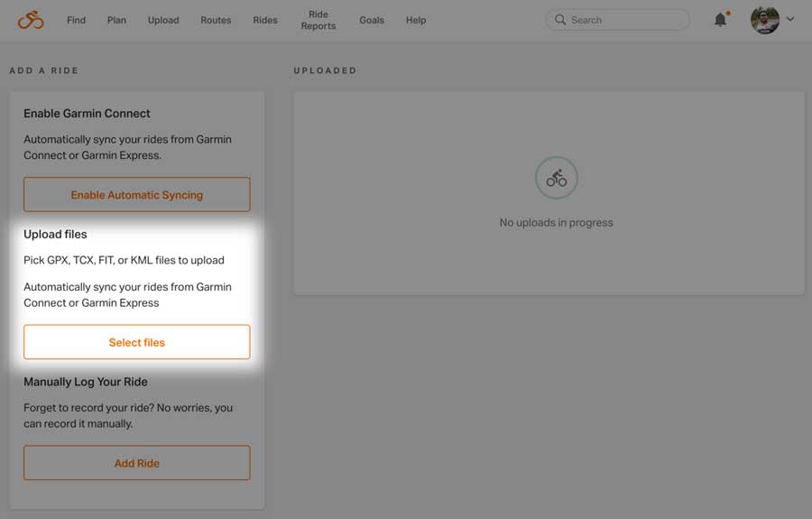Go to the Upload menu item

tap(163, 20)
